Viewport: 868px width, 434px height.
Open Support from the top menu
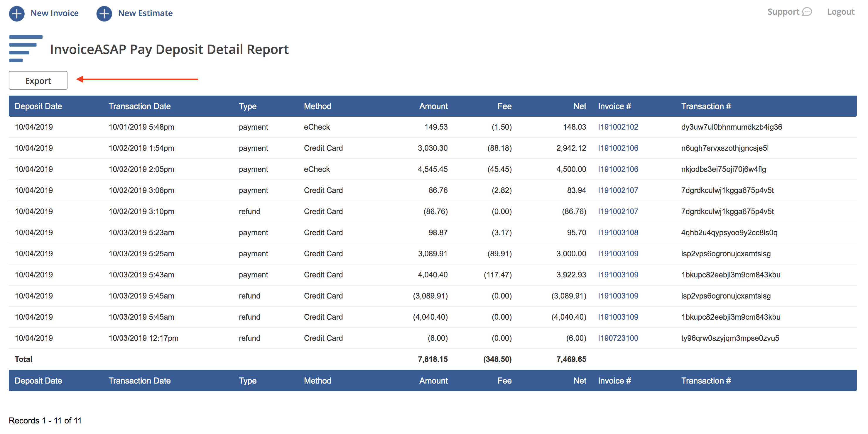click(x=783, y=11)
